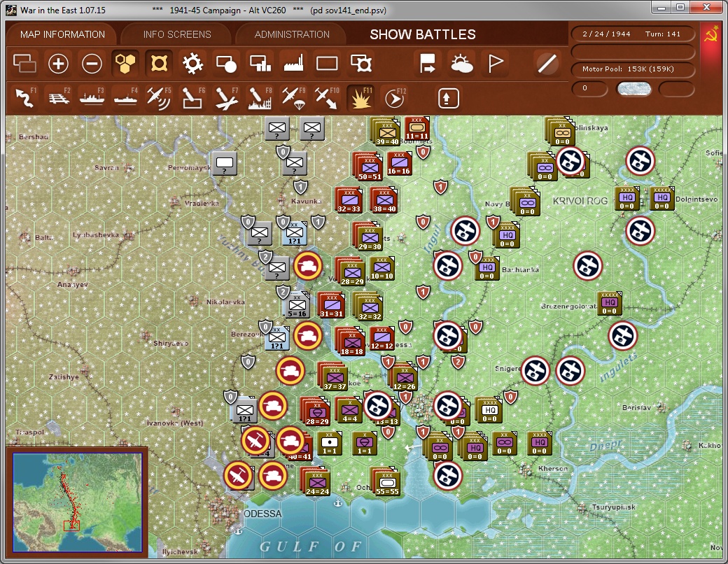728x564 pixels.
Task: Select F8 bomb city mode
Action: 260,98
